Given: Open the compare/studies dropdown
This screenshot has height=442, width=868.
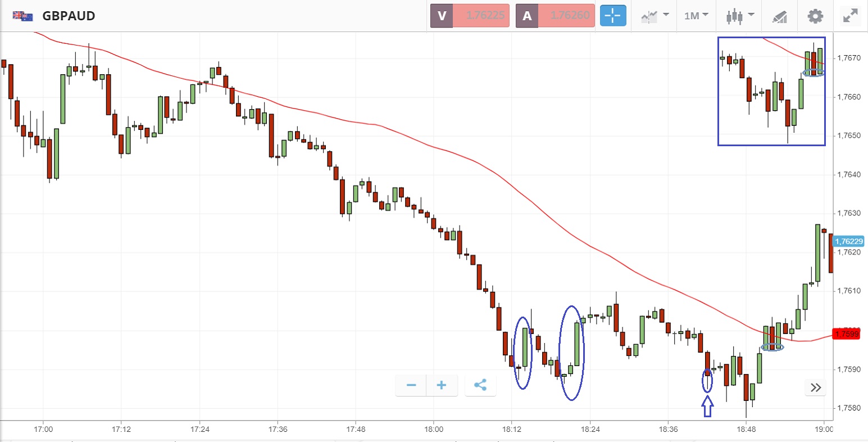Looking at the screenshot, I should pos(655,16).
